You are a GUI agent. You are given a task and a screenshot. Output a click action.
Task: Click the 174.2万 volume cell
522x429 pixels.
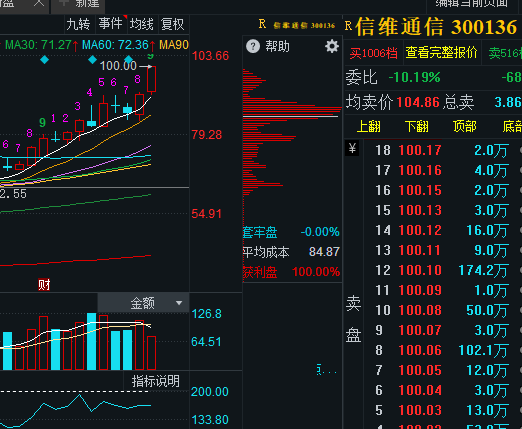tap(484, 271)
